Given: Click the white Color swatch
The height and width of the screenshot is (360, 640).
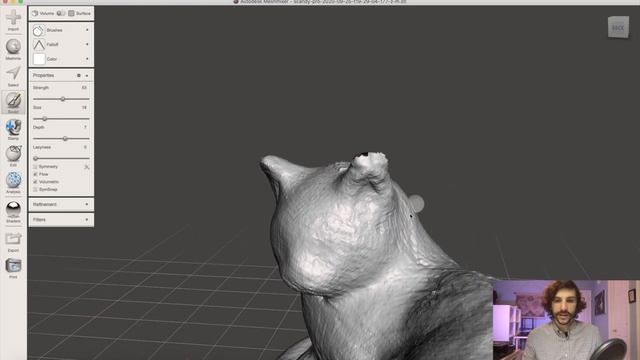Looking at the screenshot, I should coord(39,59).
